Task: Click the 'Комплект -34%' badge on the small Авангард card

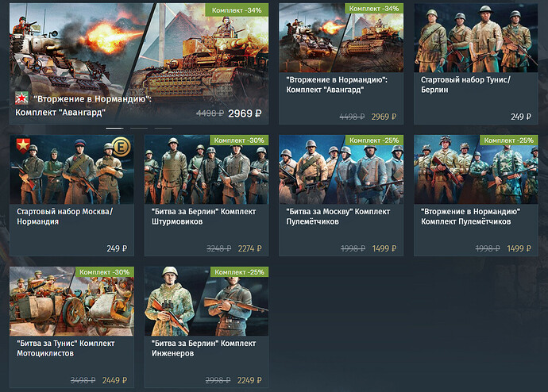Action: pyautogui.click(x=374, y=9)
